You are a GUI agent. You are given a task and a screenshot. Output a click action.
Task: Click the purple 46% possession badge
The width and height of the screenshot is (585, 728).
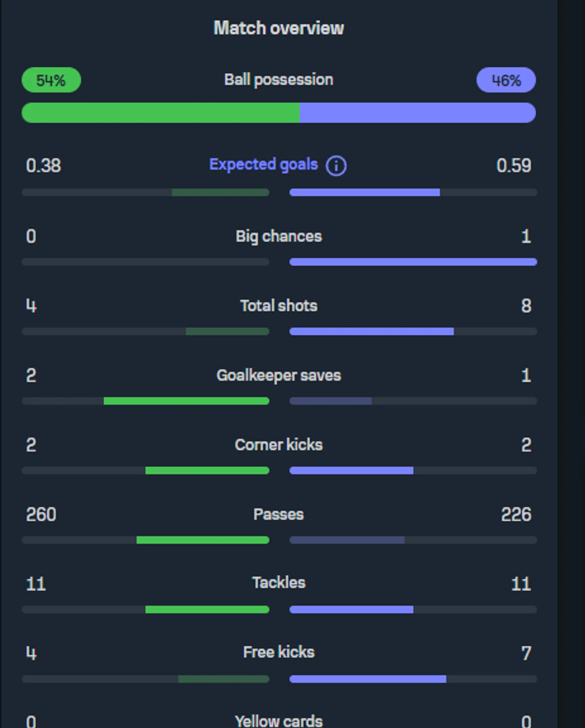(506, 80)
